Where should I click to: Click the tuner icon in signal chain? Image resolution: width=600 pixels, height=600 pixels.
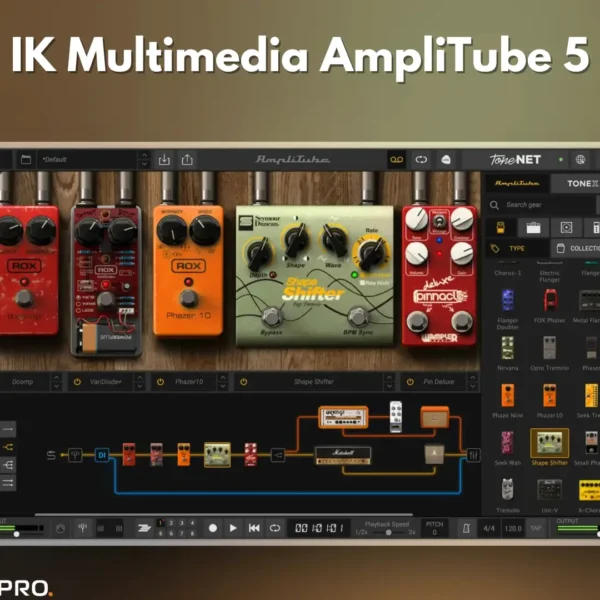point(75,455)
